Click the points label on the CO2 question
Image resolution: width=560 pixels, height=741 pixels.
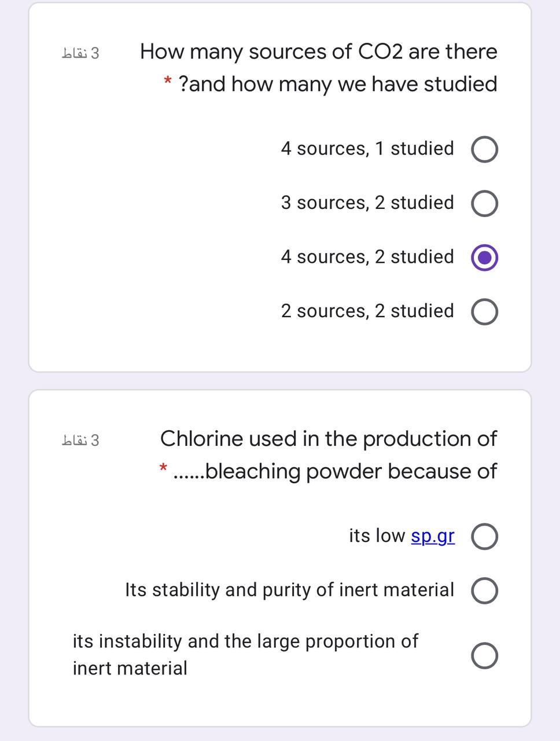pos(80,53)
